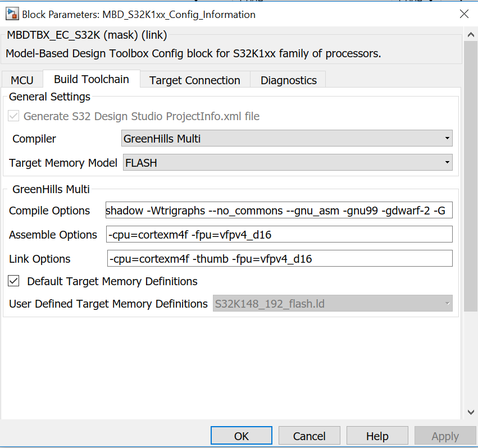
Task: Switch to the MCU tab
Action: (x=21, y=80)
